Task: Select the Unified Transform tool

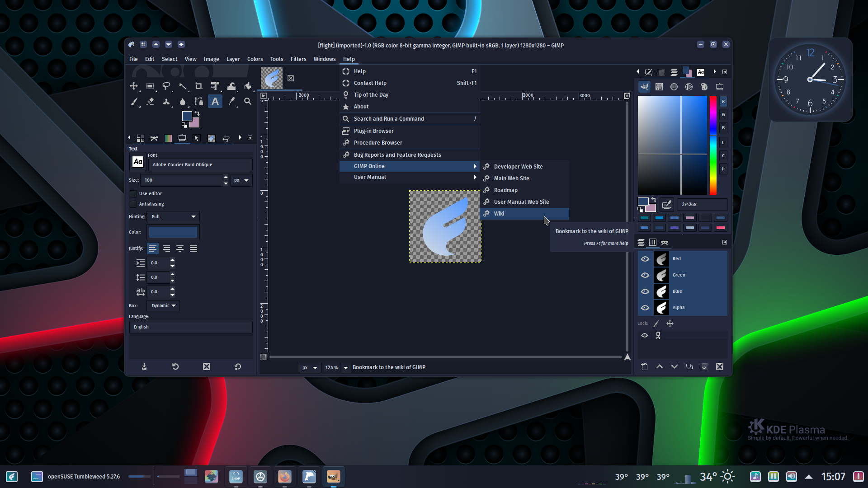Action: pos(215,86)
